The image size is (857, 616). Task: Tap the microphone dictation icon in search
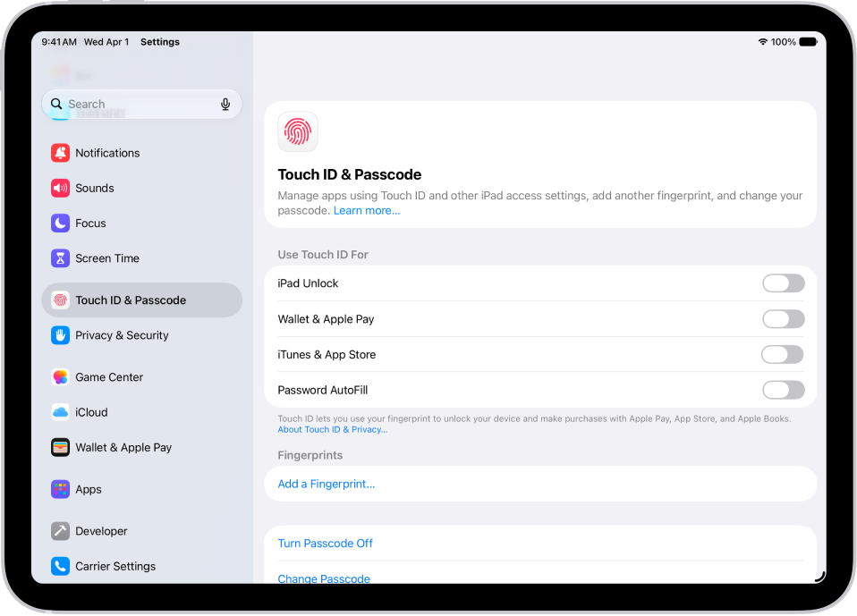pyautogui.click(x=225, y=105)
